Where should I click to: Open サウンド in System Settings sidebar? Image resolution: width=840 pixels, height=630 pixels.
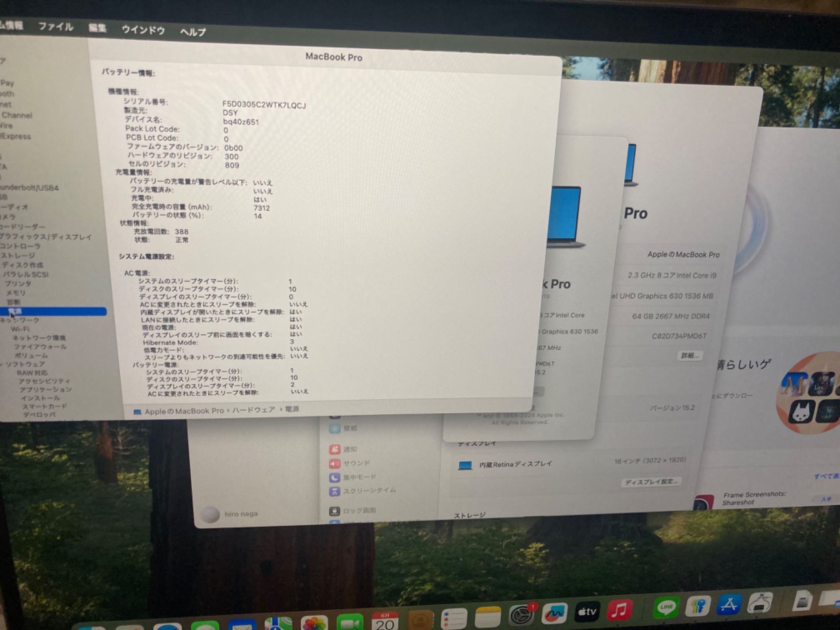click(349, 463)
